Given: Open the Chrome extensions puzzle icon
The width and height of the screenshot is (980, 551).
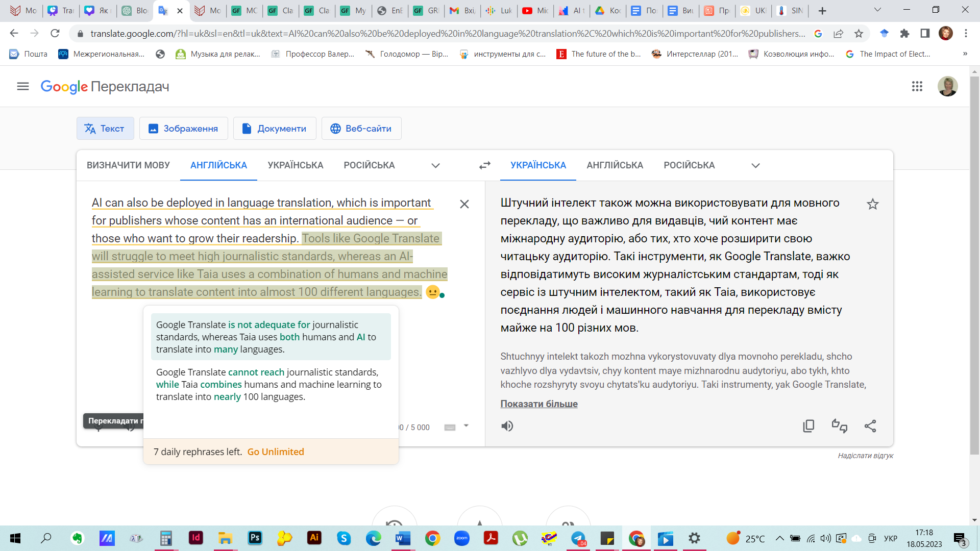Looking at the screenshot, I should [x=904, y=34].
